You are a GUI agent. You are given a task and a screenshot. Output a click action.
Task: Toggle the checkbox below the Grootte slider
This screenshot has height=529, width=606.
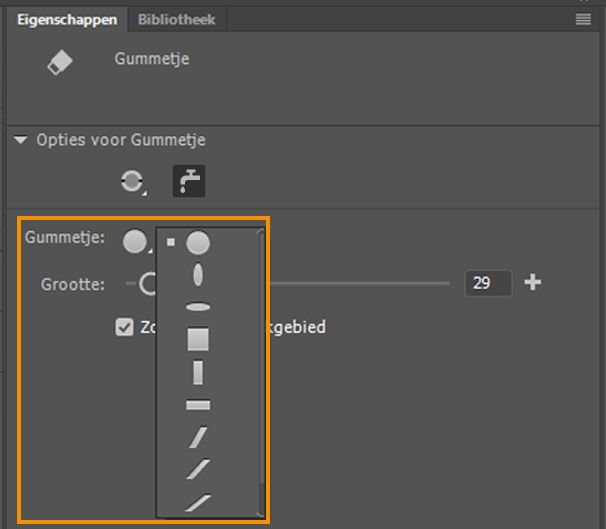[125, 327]
